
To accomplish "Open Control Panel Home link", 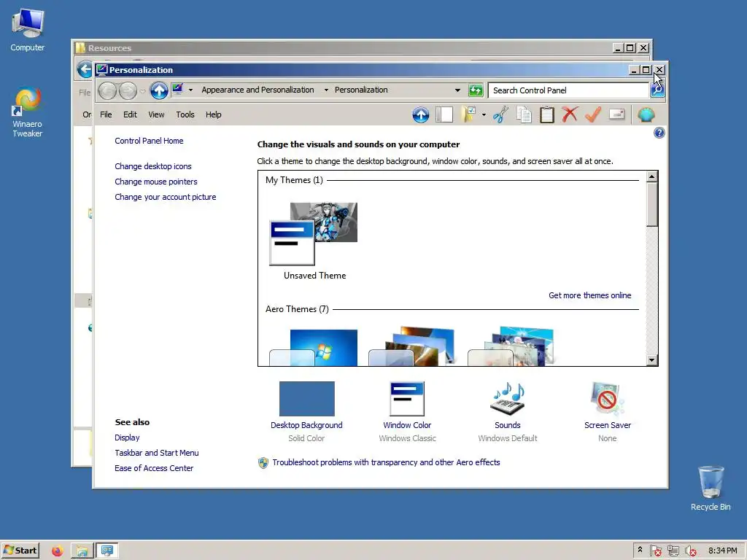I will (x=149, y=141).
